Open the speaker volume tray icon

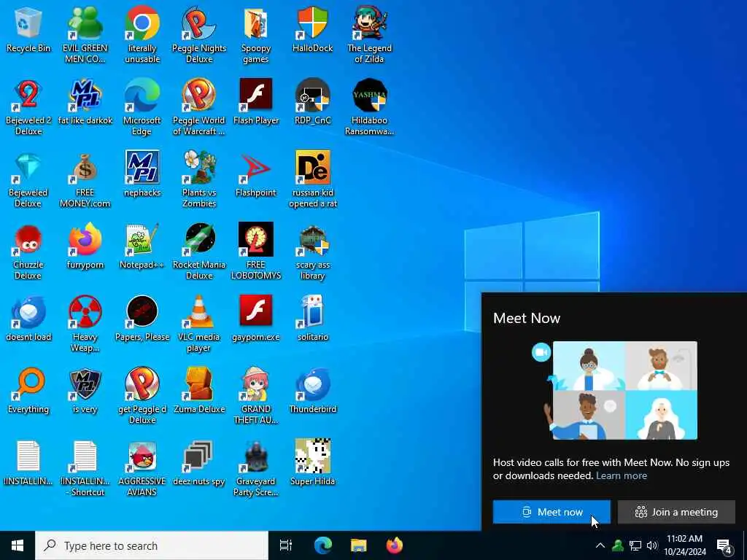point(652,545)
